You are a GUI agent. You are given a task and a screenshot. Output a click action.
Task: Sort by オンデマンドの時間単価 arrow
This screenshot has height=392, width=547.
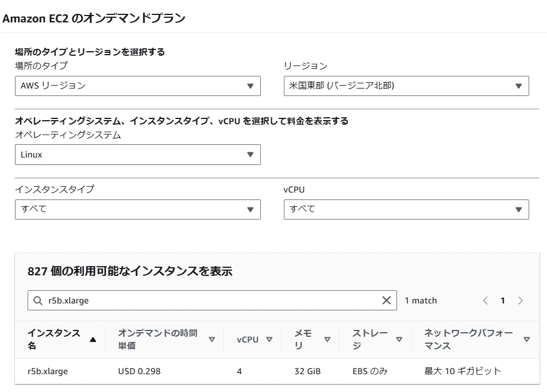[x=212, y=340]
